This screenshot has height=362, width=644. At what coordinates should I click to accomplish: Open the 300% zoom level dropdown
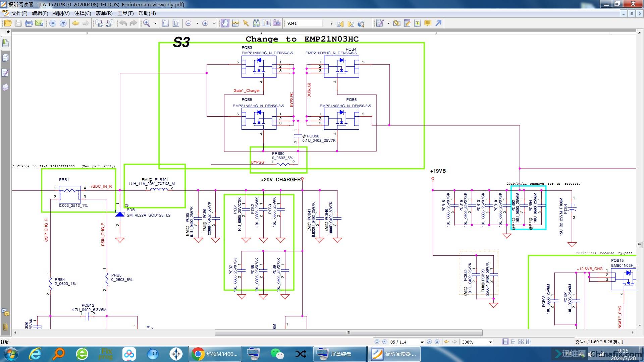[490, 342]
